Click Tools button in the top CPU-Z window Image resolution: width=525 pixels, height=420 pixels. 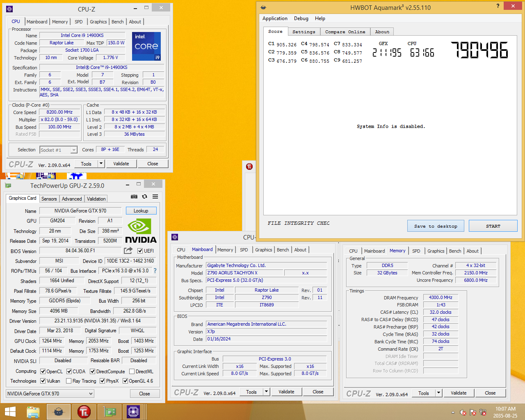[86, 164]
